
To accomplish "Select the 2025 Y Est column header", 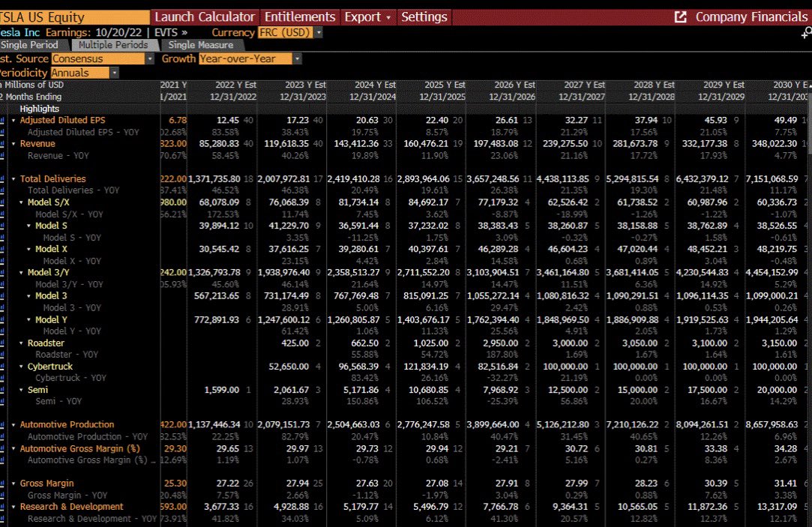I will pyautogui.click(x=445, y=85).
